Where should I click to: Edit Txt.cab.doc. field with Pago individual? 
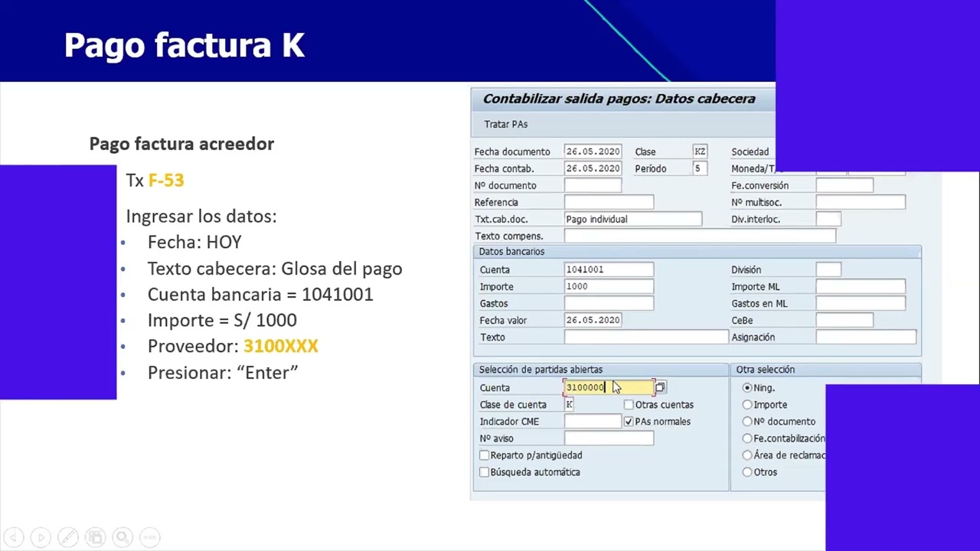[632, 219]
